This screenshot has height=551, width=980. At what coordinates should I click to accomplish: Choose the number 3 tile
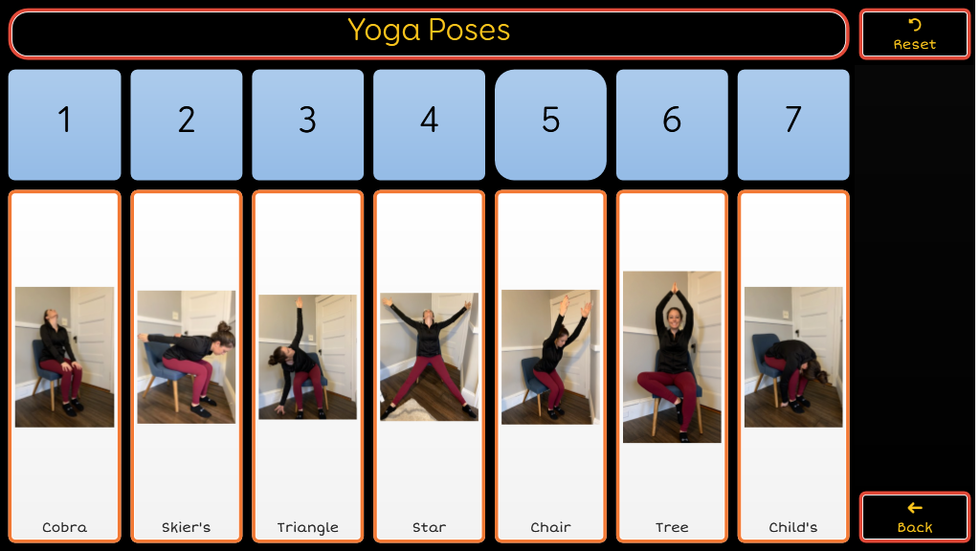coord(307,125)
